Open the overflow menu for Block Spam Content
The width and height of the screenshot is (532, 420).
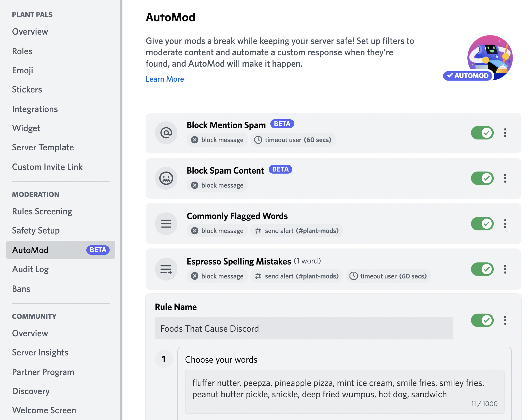point(505,178)
